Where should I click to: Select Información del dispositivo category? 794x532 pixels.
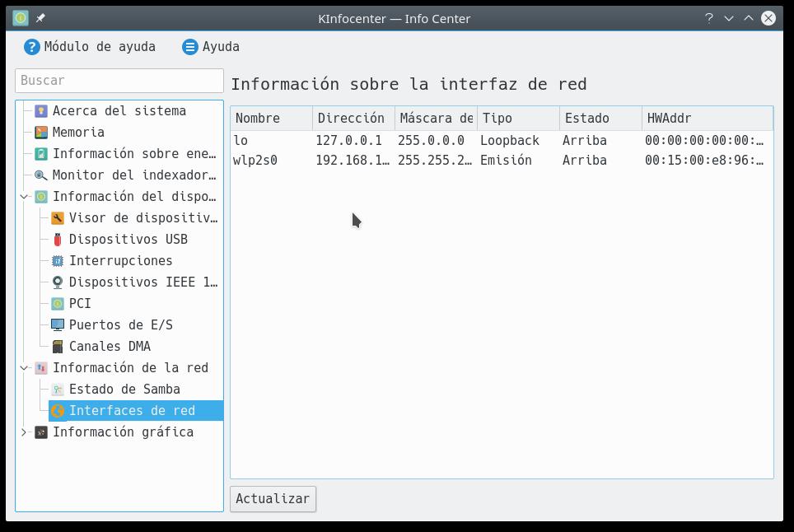click(x=134, y=196)
